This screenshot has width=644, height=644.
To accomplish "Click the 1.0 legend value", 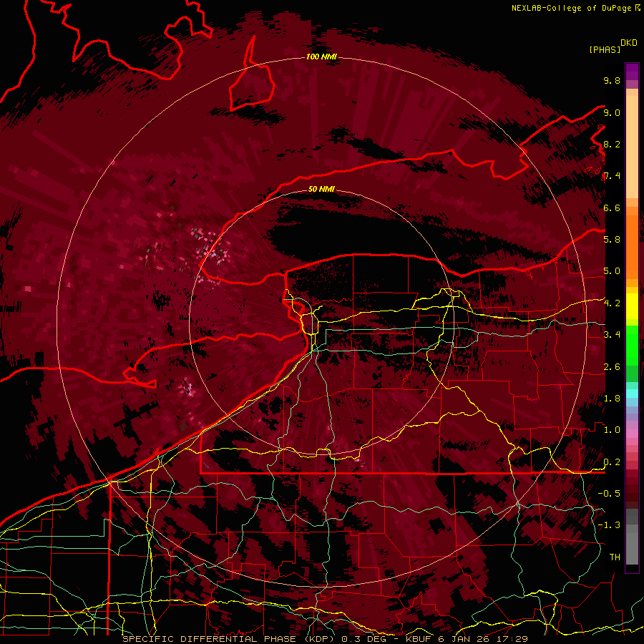I will pyautogui.click(x=612, y=429).
